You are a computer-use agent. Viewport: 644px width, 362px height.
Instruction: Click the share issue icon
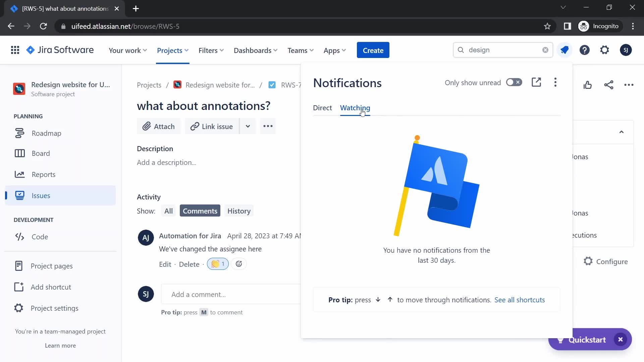[x=609, y=85]
